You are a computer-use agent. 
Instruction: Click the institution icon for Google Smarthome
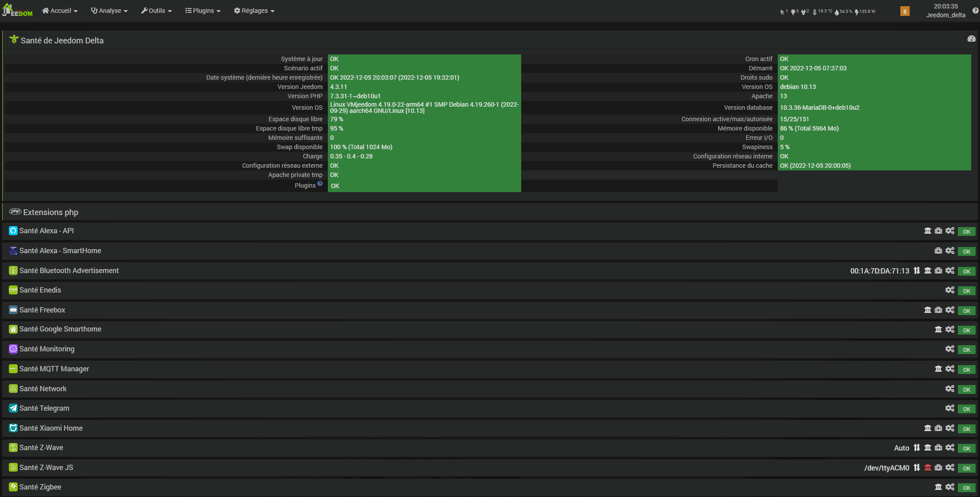tap(938, 329)
